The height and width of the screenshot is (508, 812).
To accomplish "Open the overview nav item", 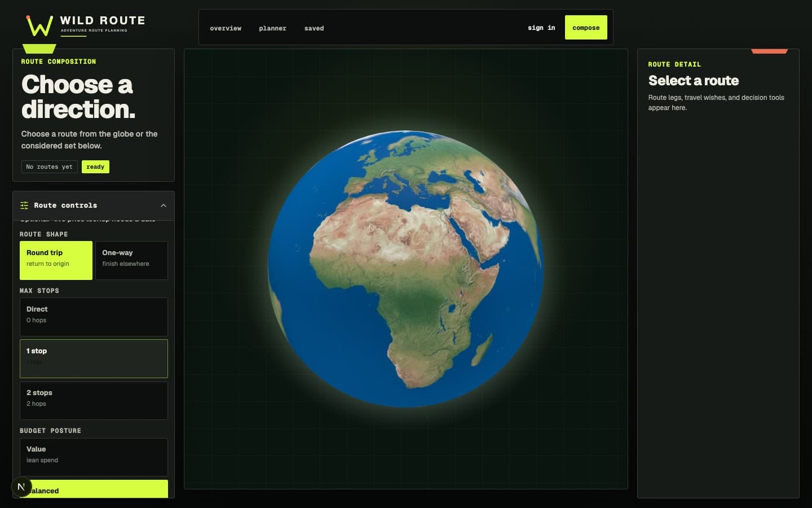I will click(x=226, y=28).
